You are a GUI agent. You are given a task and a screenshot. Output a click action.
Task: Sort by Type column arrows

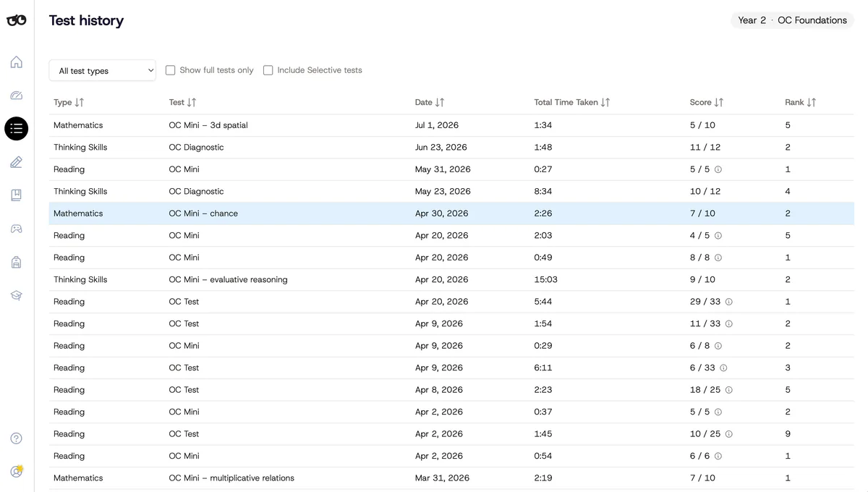click(x=80, y=103)
